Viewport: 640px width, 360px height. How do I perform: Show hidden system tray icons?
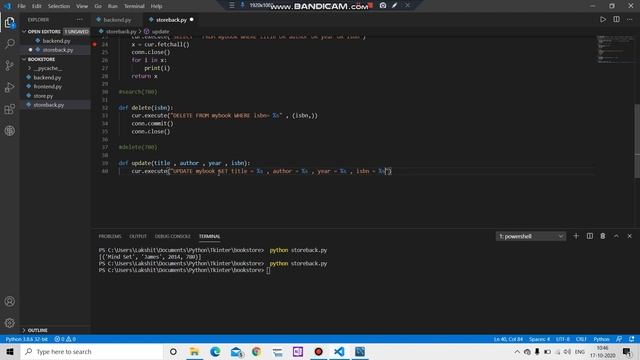click(x=517, y=352)
